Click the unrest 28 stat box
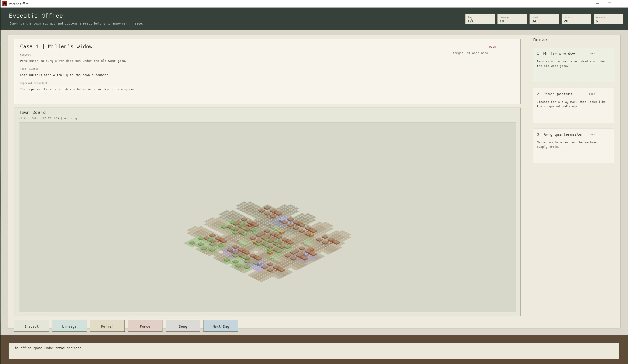Viewport: 628px width, 364px height. tap(576, 19)
